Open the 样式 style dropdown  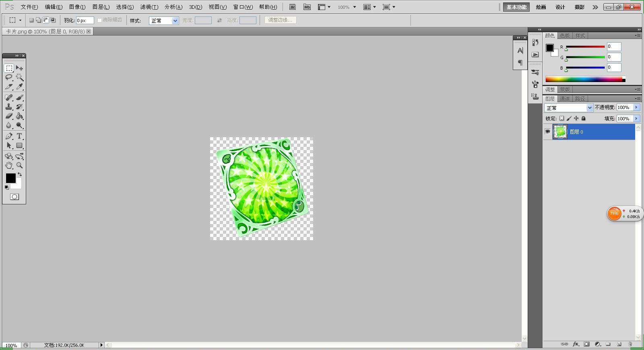tap(164, 21)
